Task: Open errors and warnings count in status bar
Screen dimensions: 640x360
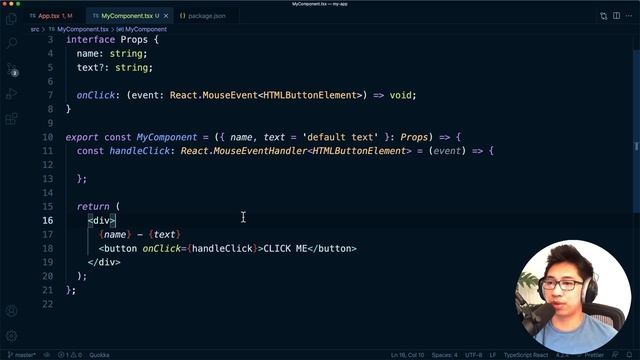Action: pos(70,355)
